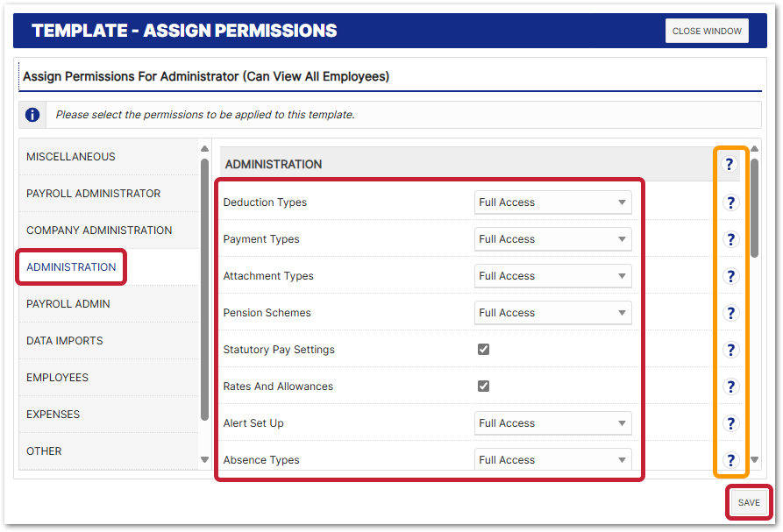Click the category list scrollbar down arrow
This screenshot has width=783, height=532.
pos(204,459)
